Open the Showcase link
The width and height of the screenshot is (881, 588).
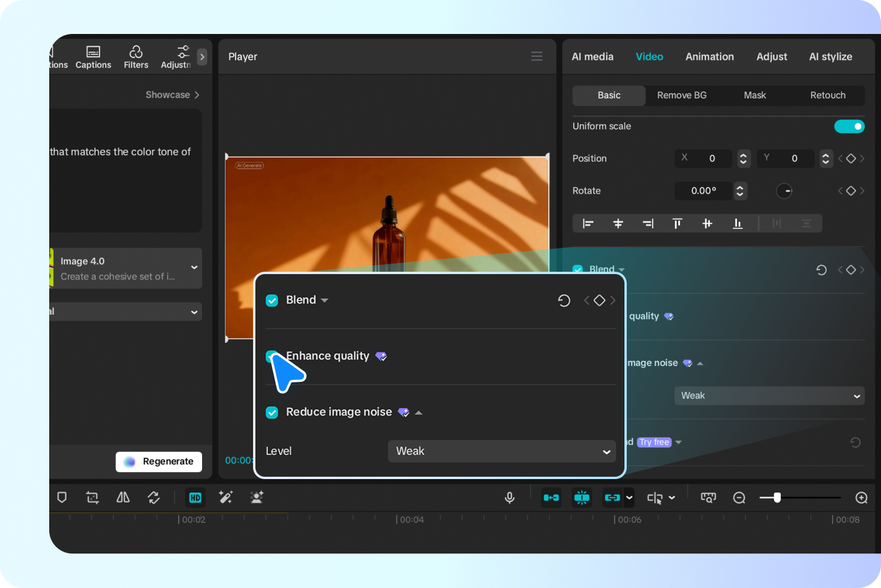[x=172, y=95]
